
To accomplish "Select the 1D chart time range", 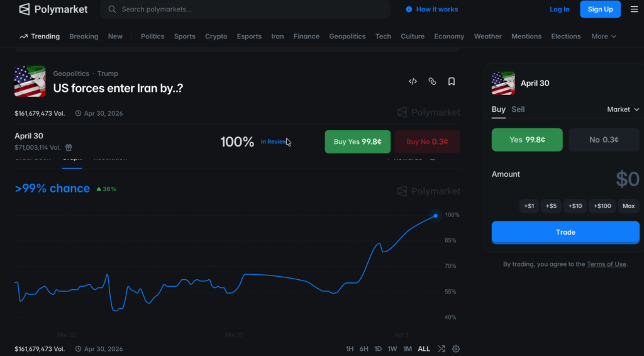I will pos(378,348).
